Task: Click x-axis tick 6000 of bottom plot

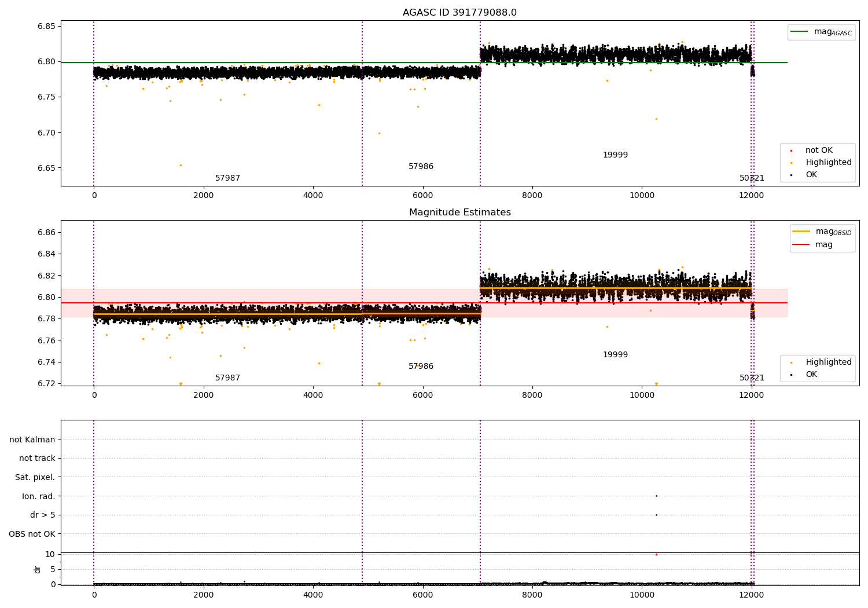Action: click(423, 595)
